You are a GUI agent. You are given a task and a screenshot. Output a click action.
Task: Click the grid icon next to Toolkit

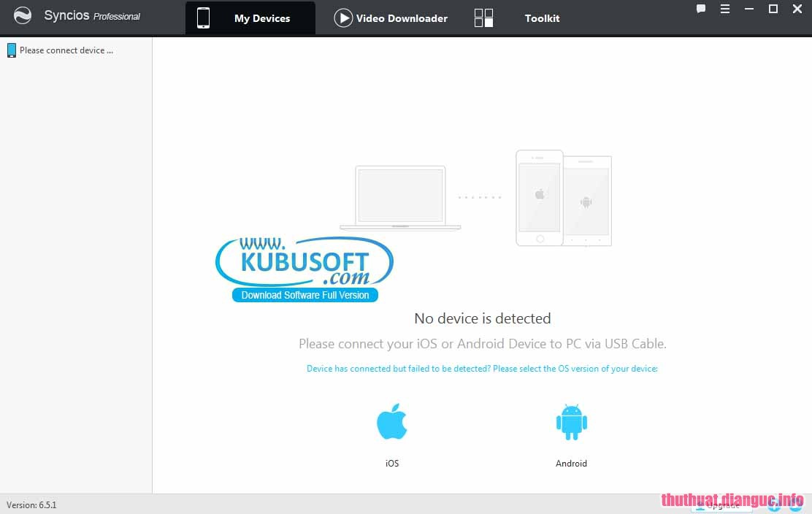(483, 18)
